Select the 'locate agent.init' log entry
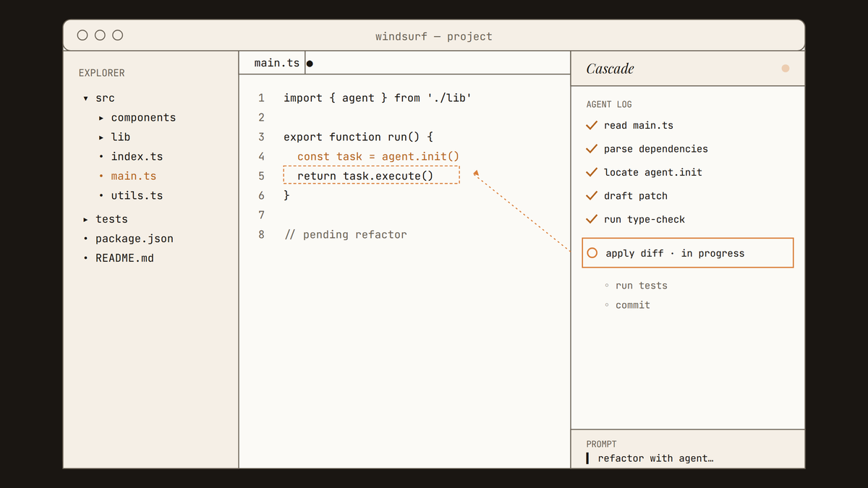The width and height of the screenshot is (868, 488). (653, 173)
